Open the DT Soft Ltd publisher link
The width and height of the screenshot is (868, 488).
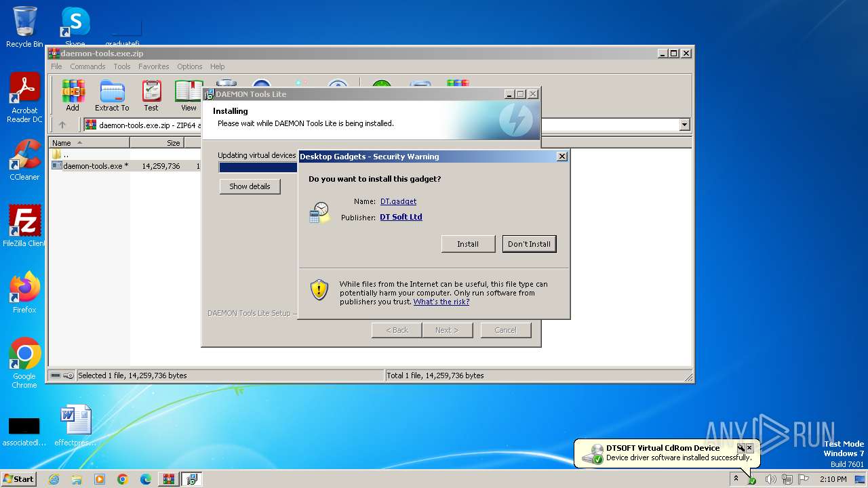pyautogui.click(x=401, y=218)
